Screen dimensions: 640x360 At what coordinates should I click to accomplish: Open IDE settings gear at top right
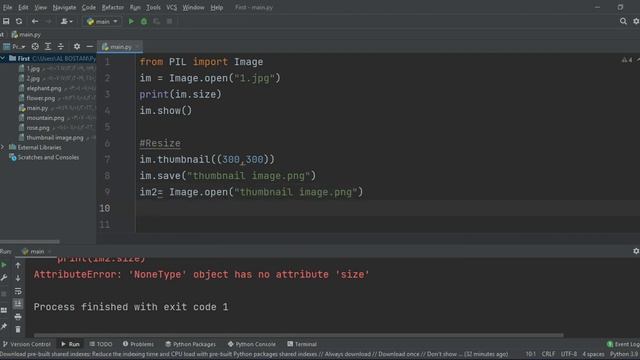pos(636,21)
